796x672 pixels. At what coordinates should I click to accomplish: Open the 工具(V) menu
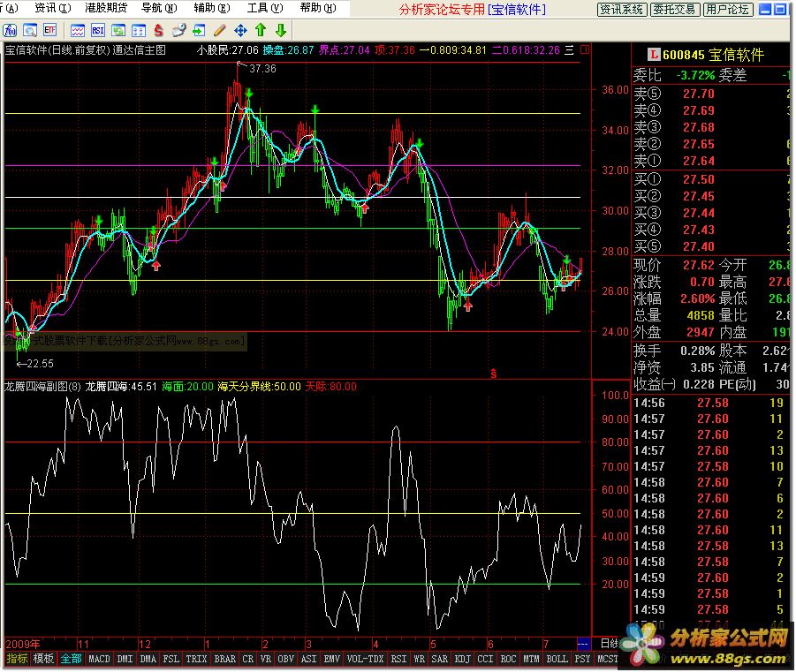(x=265, y=8)
